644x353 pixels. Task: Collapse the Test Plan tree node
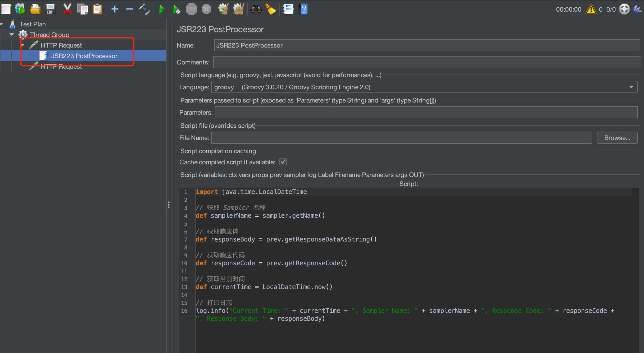2,24
